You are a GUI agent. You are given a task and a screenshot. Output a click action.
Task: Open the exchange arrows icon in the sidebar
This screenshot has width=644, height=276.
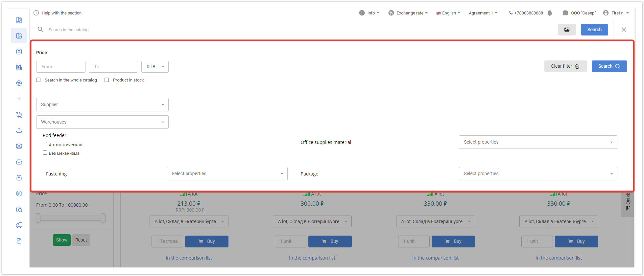point(19,115)
